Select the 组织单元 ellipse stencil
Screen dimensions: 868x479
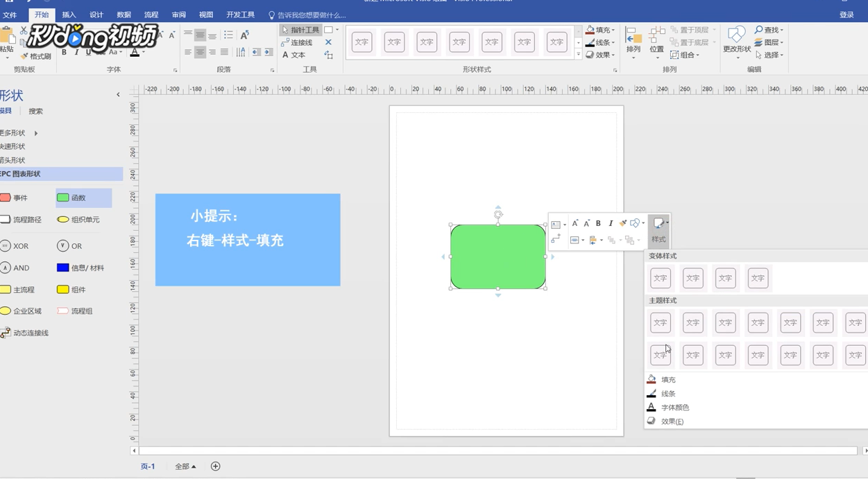[x=78, y=220]
